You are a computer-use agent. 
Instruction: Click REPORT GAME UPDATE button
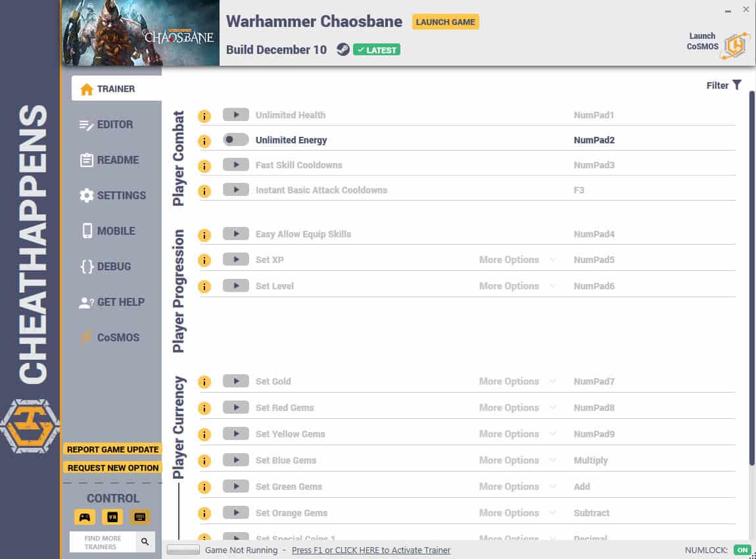point(113,450)
